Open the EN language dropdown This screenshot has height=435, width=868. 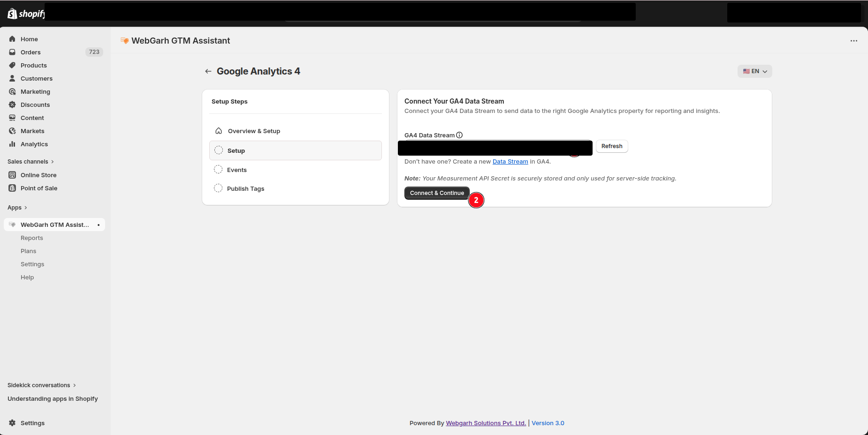[x=754, y=71]
